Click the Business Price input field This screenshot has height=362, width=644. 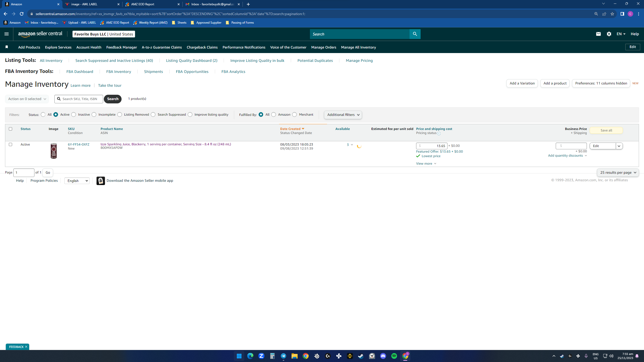(571, 146)
